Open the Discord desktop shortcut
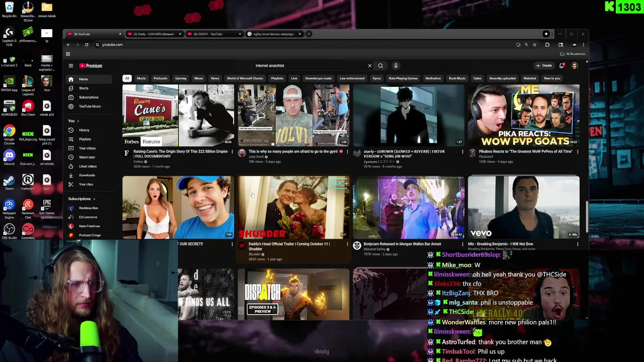The image size is (644, 362). click(x=9, y=157)
